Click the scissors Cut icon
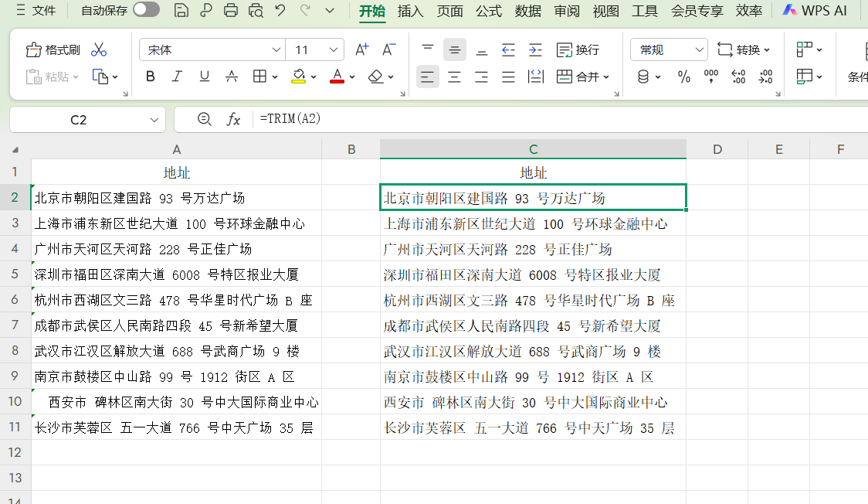The width and height of the screenshot is (868, 504). [99, 50]
